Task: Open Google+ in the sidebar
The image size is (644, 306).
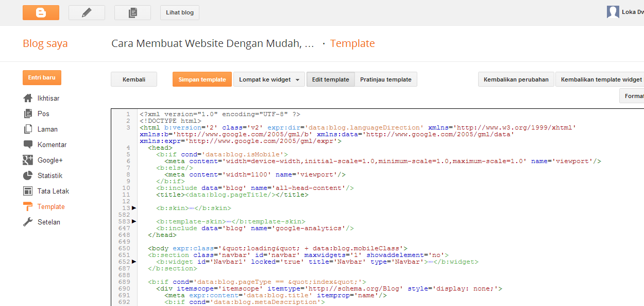Action: (50, 160)
